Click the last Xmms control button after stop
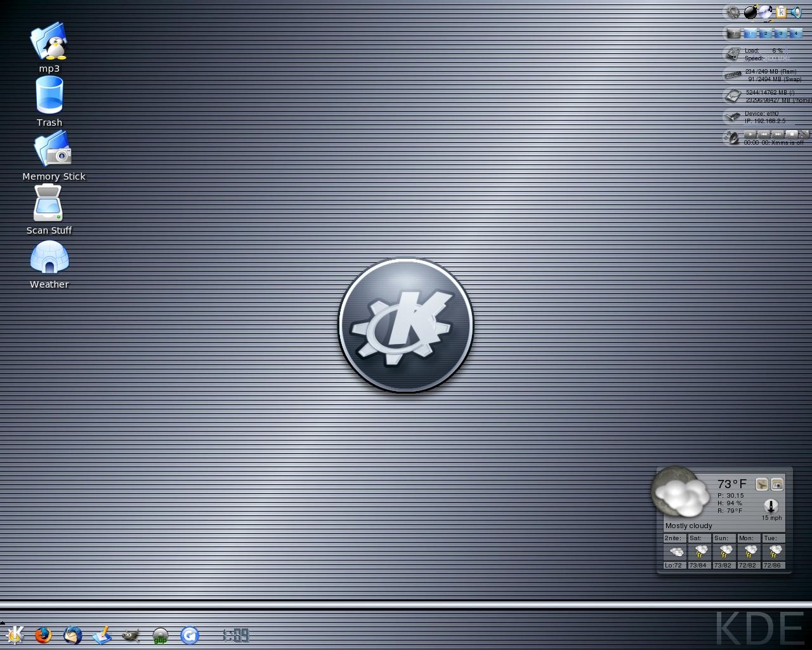 pos(804,134)
